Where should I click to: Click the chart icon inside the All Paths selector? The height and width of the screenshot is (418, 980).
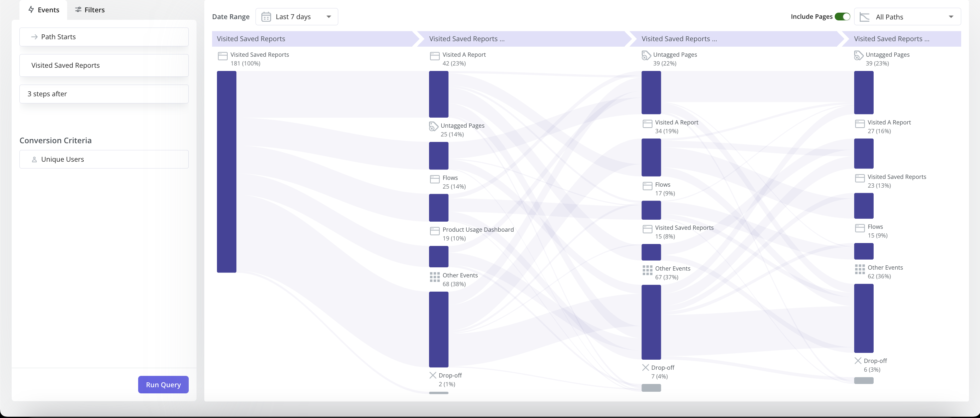(865, 16)
